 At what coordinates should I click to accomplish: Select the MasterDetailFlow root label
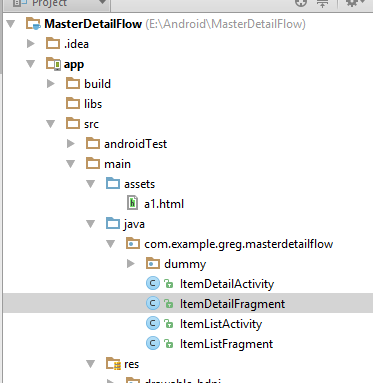click(93, 24)
